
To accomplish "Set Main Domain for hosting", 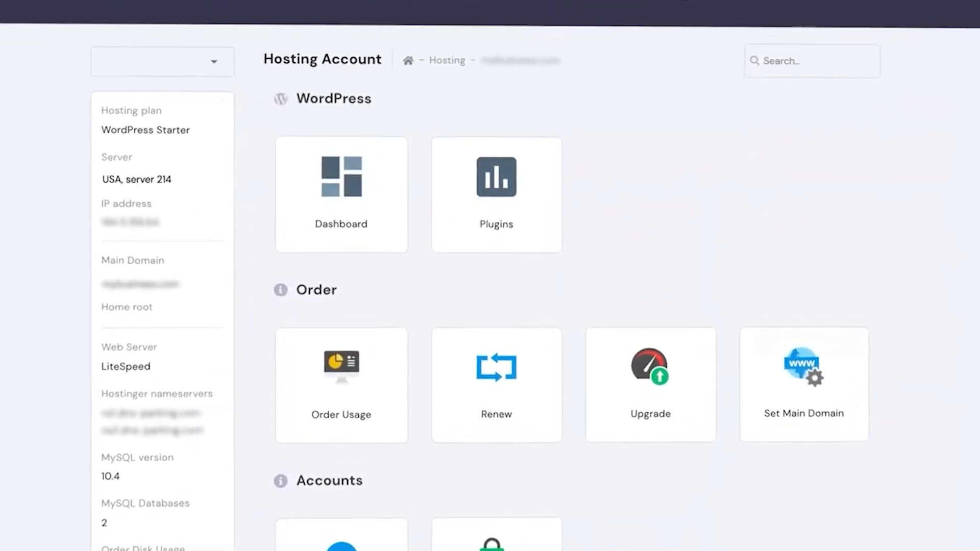I will 804,384.
